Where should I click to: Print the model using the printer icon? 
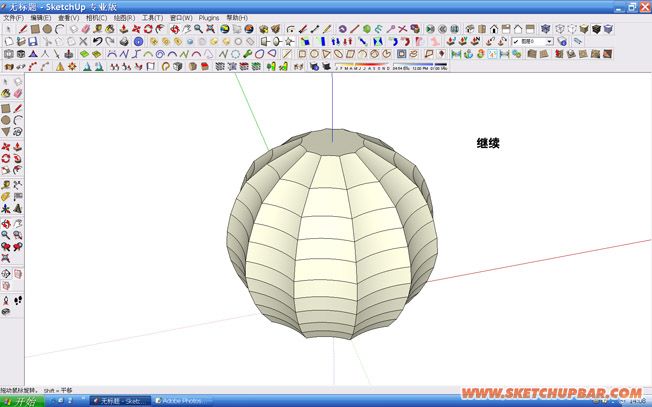(x=124, y=41)
